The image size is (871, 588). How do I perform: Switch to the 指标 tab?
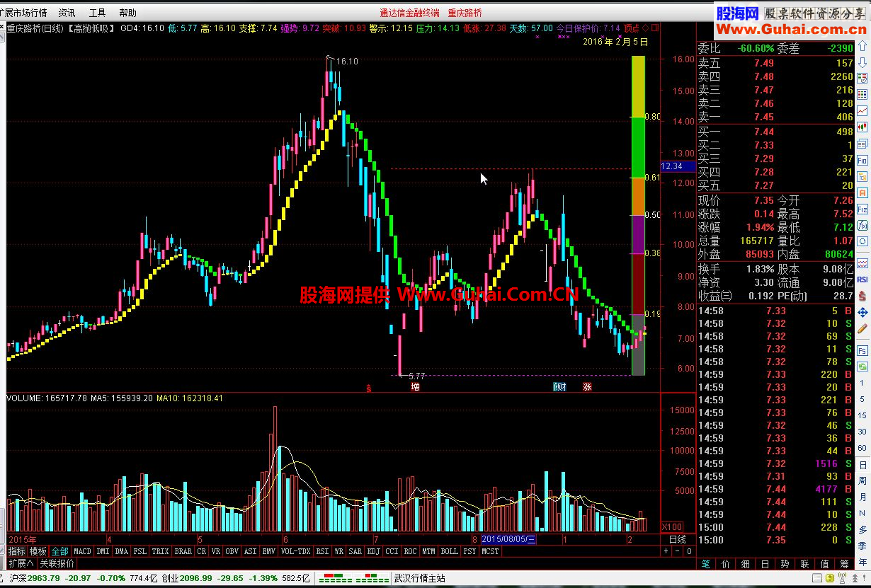tap(17, 551)
